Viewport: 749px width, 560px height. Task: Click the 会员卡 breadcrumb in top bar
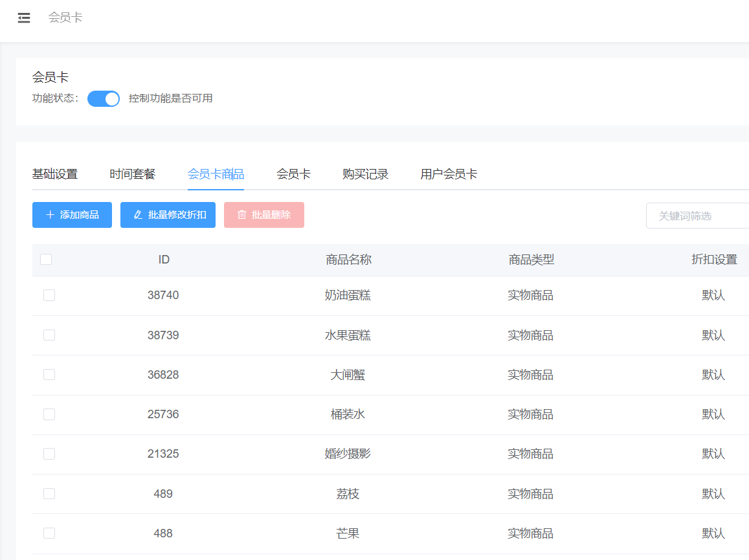[65, 17]
